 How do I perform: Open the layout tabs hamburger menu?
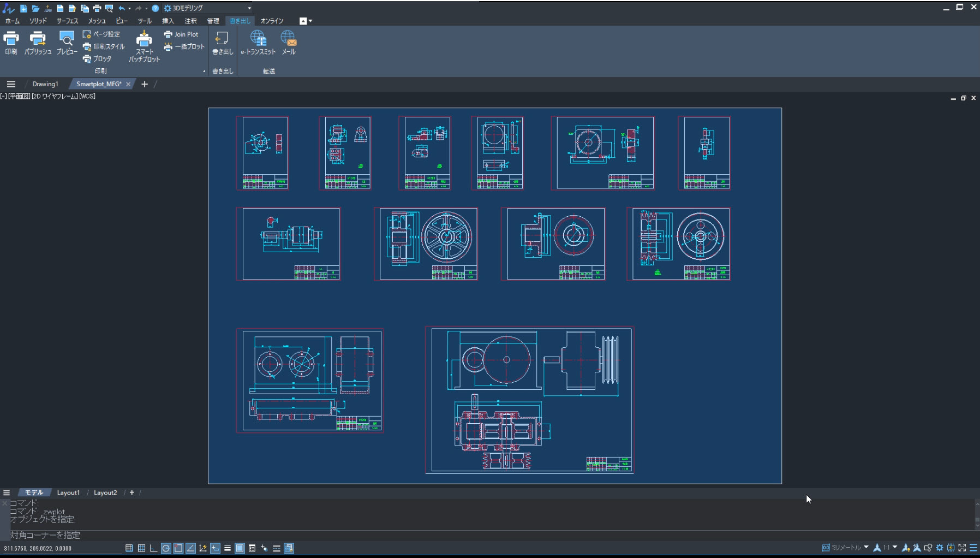tap(7, 492)
